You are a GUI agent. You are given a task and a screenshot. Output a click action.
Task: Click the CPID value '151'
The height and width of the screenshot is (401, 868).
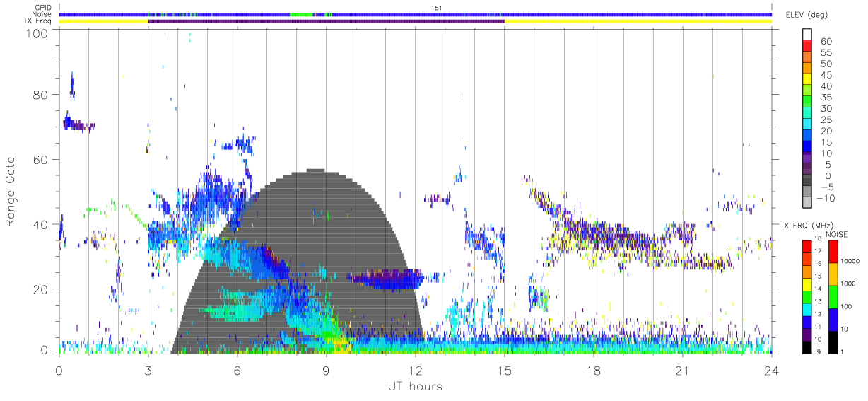click(x=436, y=8)
